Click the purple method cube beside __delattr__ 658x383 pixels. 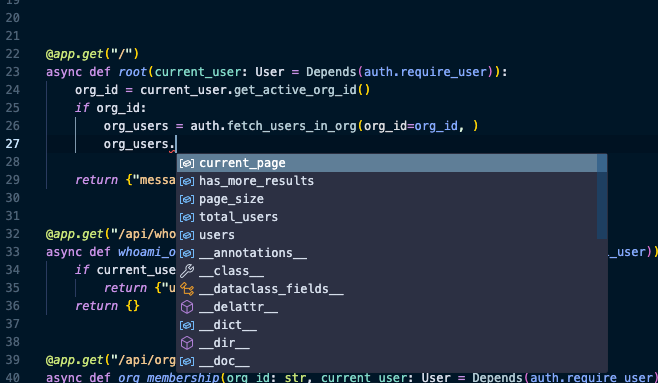click(187, 307)
